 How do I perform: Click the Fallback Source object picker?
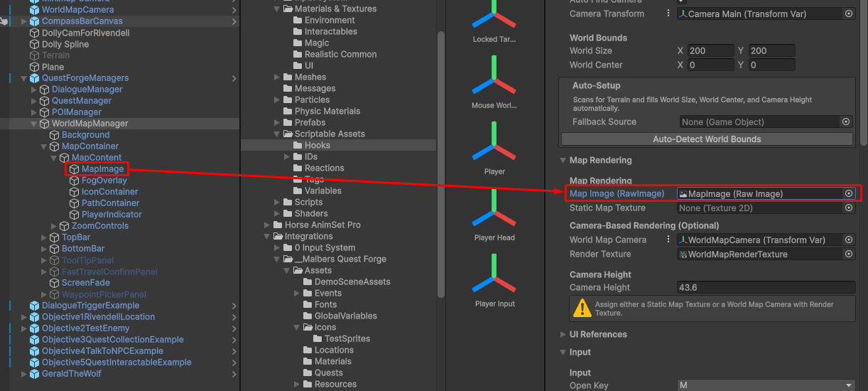coord(845,122)
